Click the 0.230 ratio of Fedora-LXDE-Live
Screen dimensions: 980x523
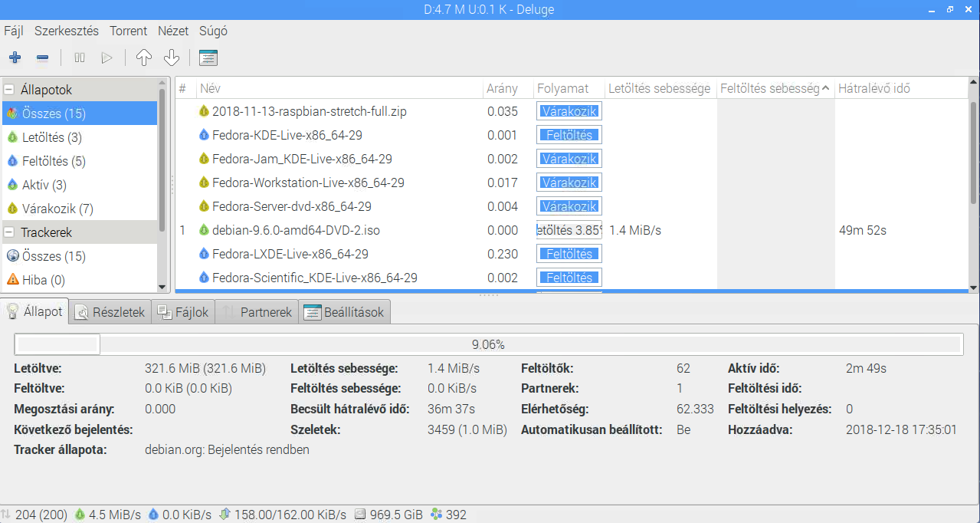tap(503, 254)
